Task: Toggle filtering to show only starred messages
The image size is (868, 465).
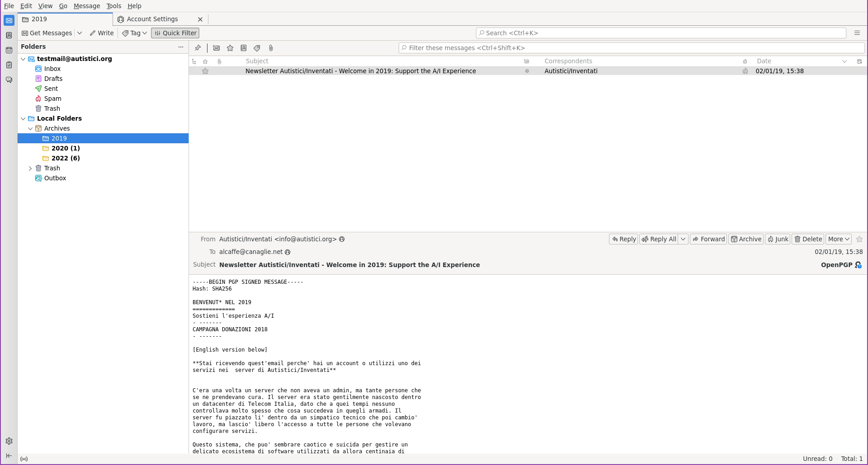Action: point(230,48)
